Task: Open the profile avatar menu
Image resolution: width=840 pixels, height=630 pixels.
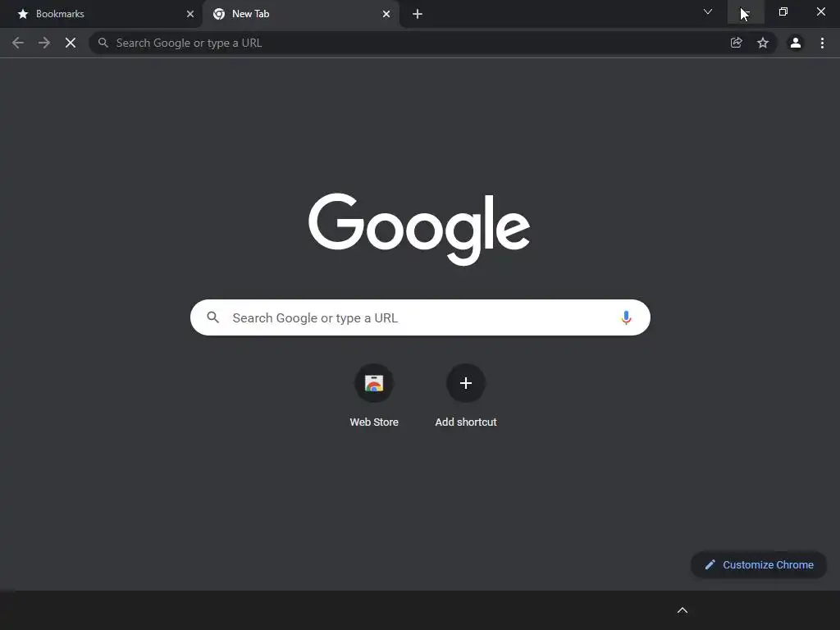Action: coord(796,43)
